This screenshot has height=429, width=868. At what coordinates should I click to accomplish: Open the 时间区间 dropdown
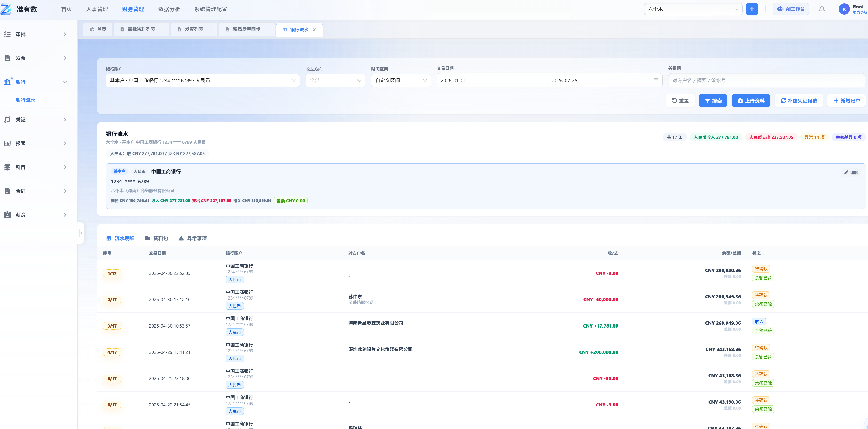tap(401, 81)
